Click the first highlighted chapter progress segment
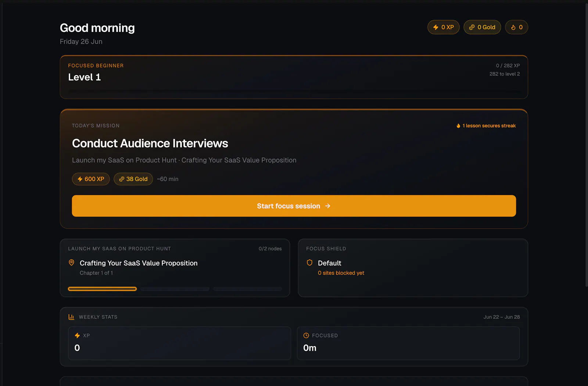The width and height of the screenshot is (588, 386). tap(103, 289)
